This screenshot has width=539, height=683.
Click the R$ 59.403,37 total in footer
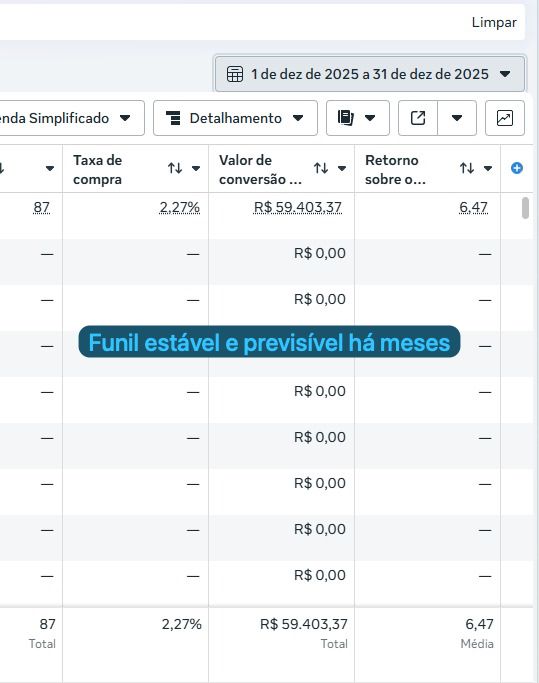point(304,624)
